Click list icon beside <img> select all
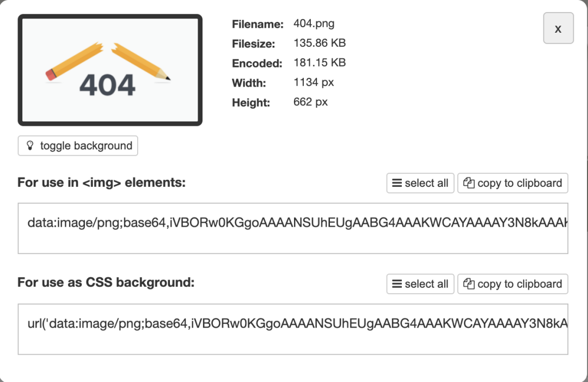 [x=397, y=183]
